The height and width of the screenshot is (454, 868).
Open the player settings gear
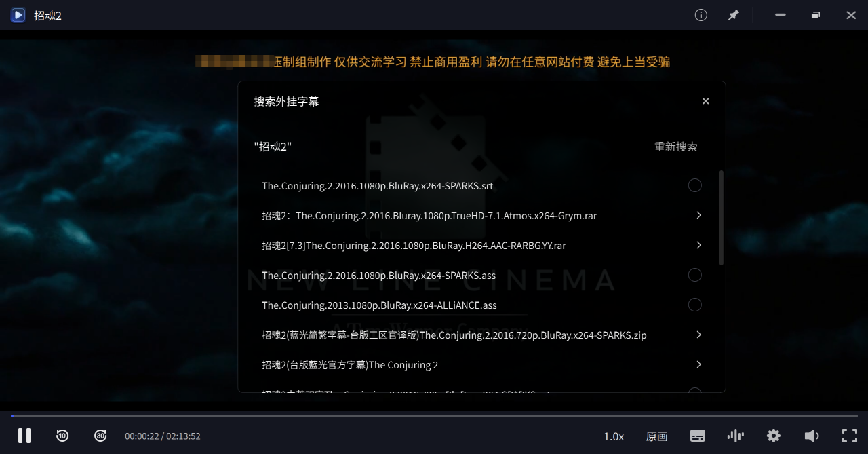[774, 436]
